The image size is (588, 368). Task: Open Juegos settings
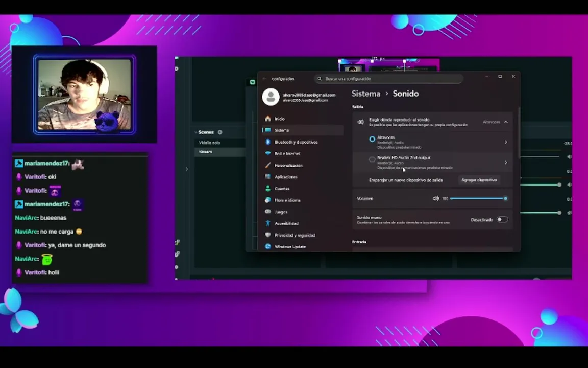303,212
